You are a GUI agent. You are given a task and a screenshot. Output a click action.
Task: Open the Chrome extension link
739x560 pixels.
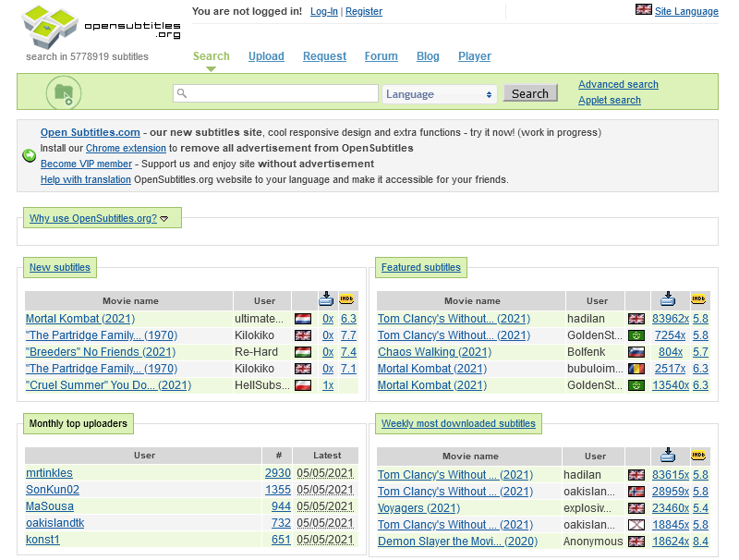pos(126,148)
